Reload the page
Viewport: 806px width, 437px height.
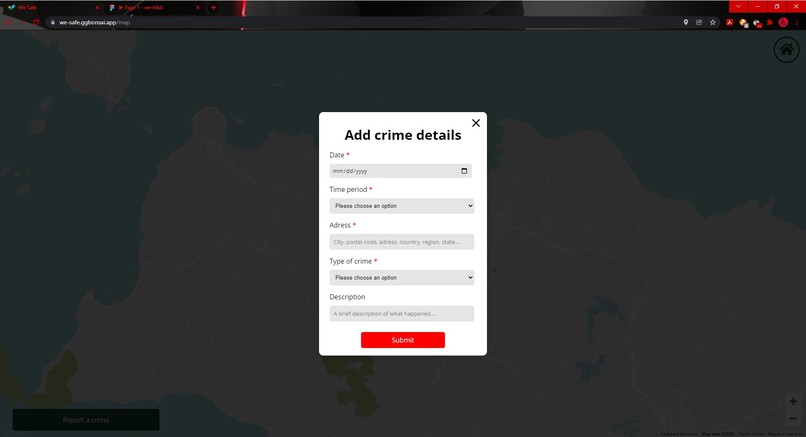36,22
